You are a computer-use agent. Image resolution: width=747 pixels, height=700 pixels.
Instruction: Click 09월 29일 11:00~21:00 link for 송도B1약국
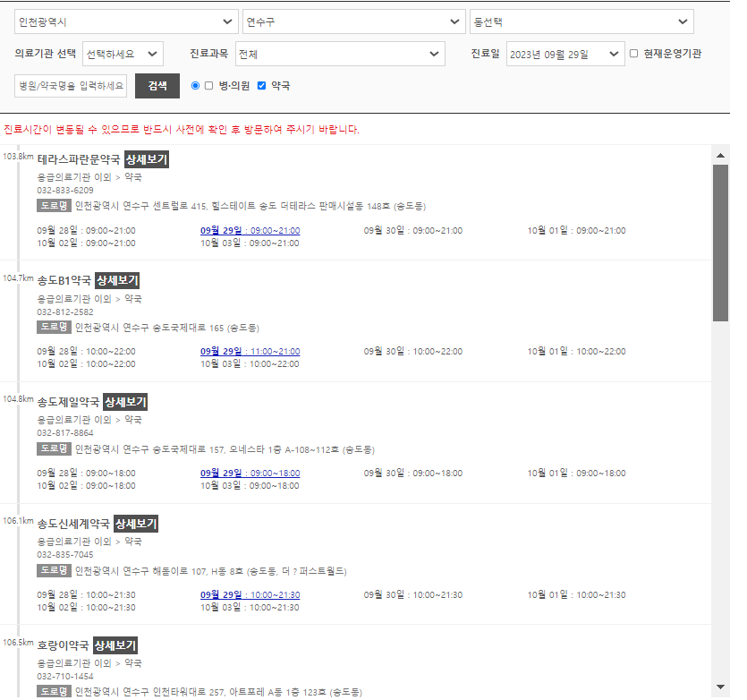click(x=250, y=352)
